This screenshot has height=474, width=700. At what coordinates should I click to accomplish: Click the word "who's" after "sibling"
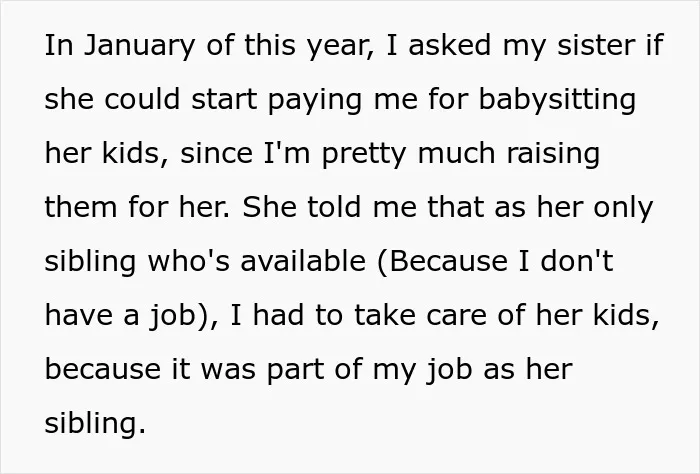click(x=189, y=261)
